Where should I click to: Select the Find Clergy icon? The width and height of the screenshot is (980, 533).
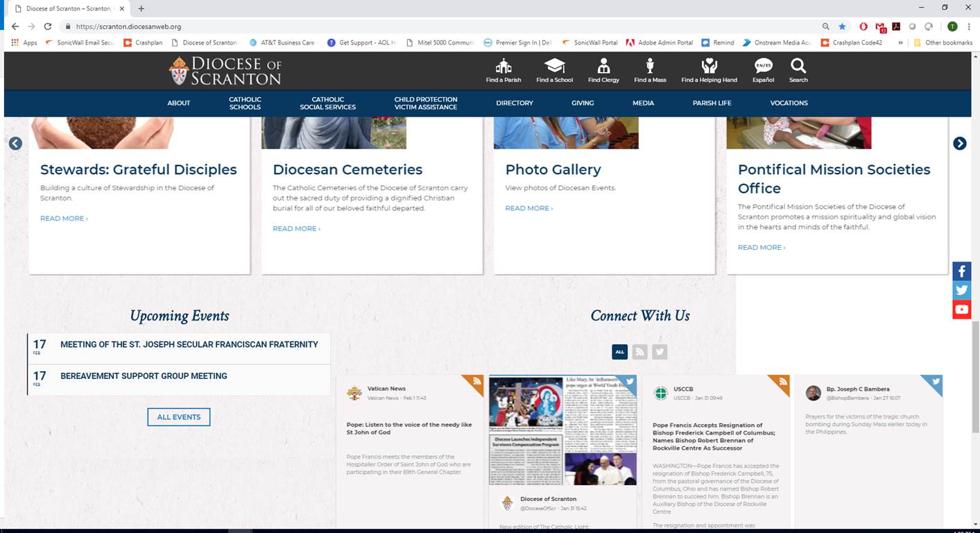click(x=603, y=67)
